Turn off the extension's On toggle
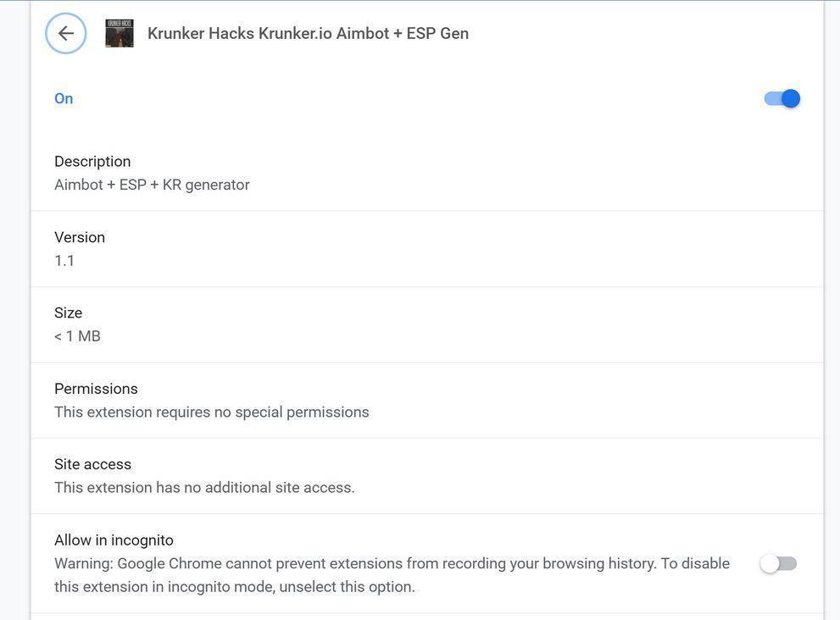 pos(782,98)
